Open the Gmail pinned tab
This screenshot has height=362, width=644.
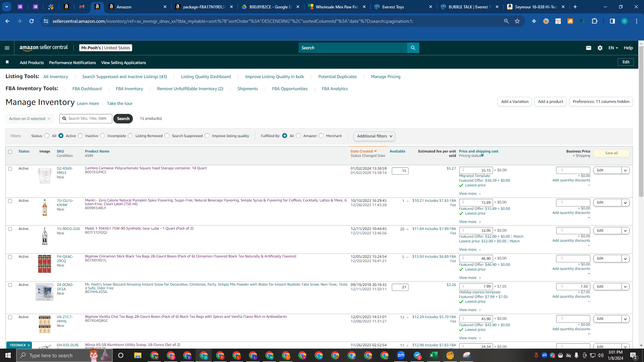tap(82, 7)
